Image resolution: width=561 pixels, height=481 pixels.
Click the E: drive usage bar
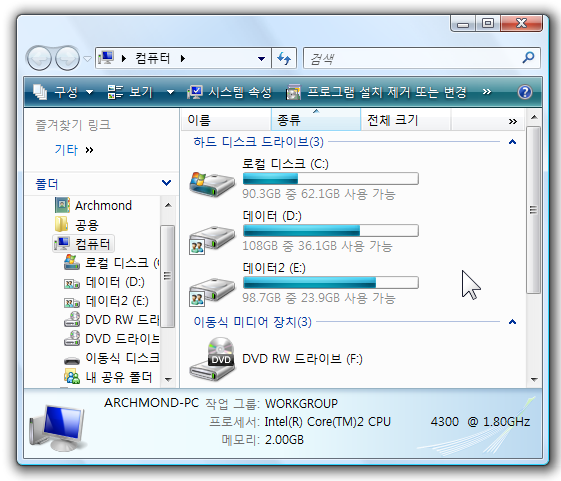(331, 282)
